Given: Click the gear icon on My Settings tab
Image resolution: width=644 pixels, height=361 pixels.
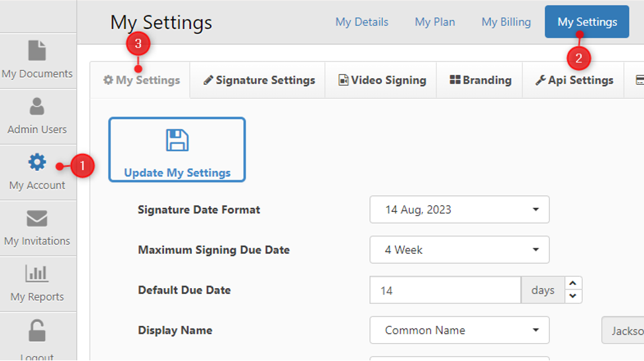Looking at the screenshot, I should pos(108,79).
